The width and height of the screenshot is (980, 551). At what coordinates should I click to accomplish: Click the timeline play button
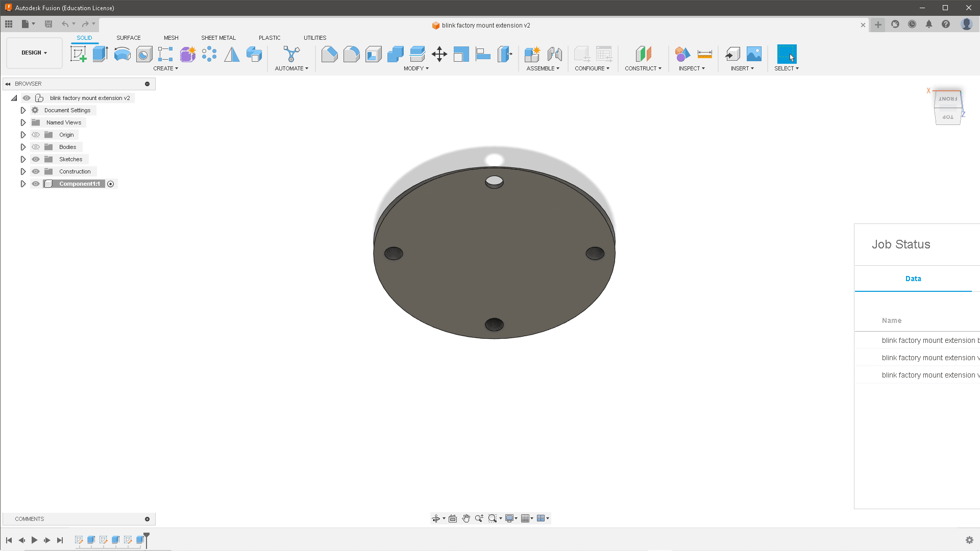(x=34, y=540)
